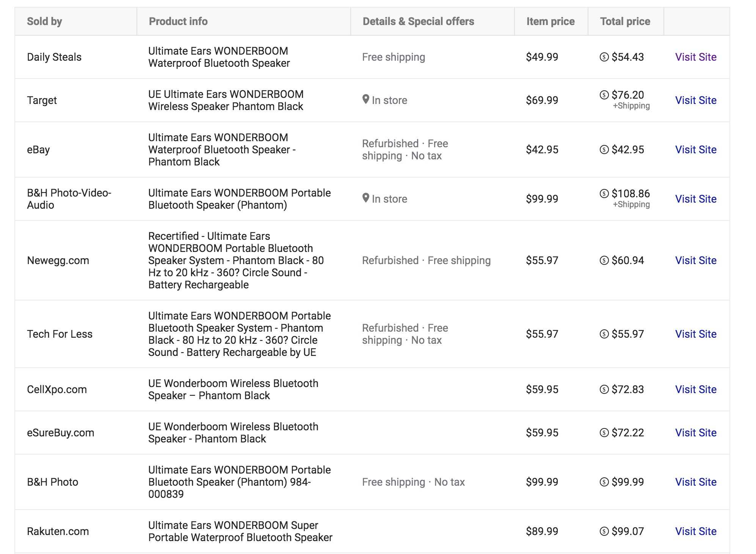Click the price info circle next to $54.43
The width and height of the screenshot is (756, 554).
(x=605, y=57)
